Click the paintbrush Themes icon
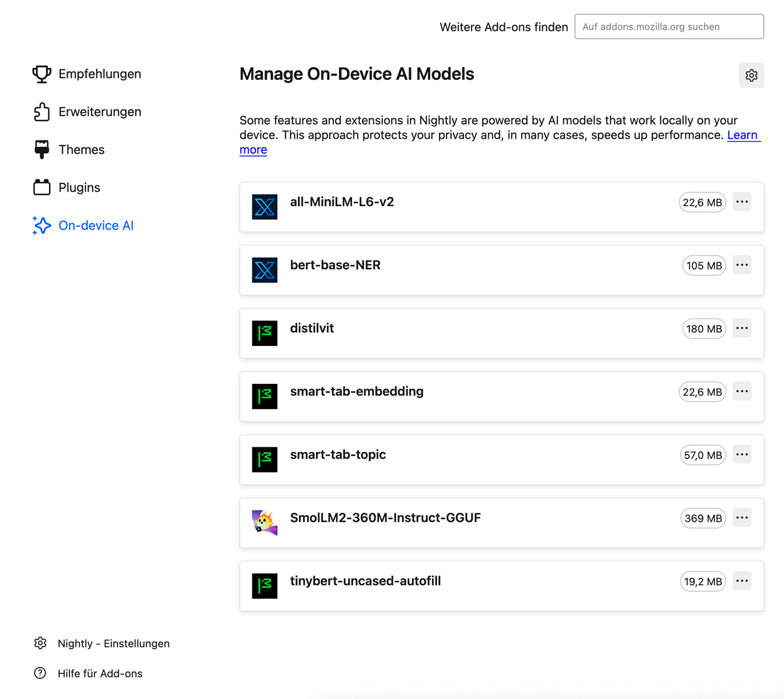 pyautogui.click(x=41, y=150)
